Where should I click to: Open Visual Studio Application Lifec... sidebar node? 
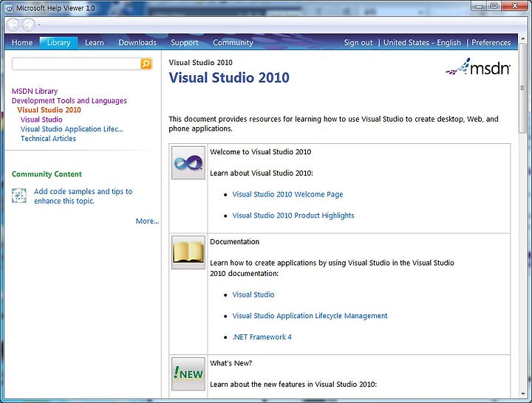pyautogui.click(x=72, y=129)
